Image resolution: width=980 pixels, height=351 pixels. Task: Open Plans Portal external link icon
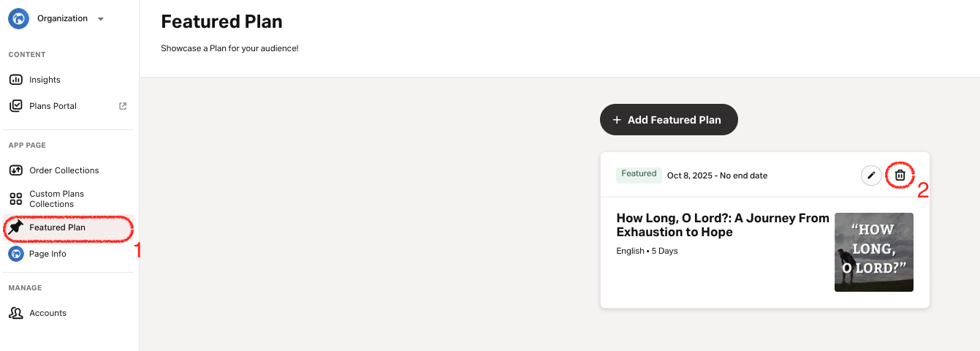click(x=123, y=106)
